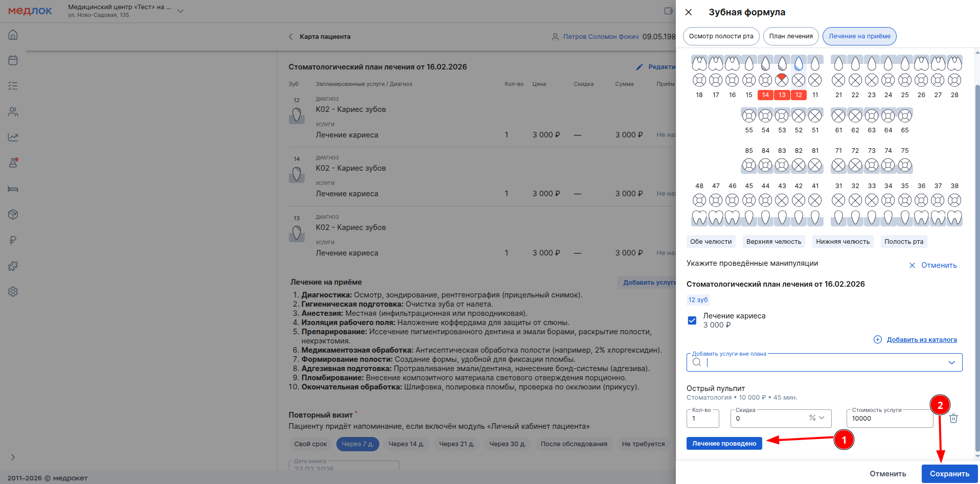Viewport: 980px width, 484px height.
Task: Click the Стоимость услуги input field
Action: pyautogui.click(x=888, y=419)
